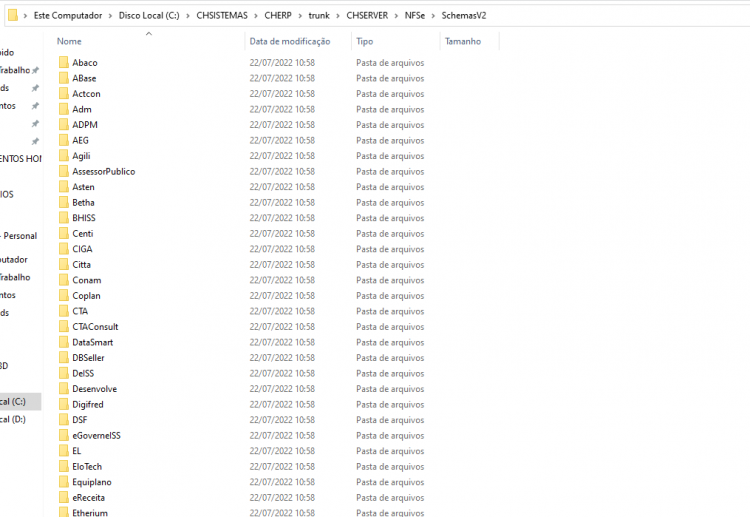Expand chevron after CHERP breadcrumb
750x517 pixels.
click(x=300, y=16)
